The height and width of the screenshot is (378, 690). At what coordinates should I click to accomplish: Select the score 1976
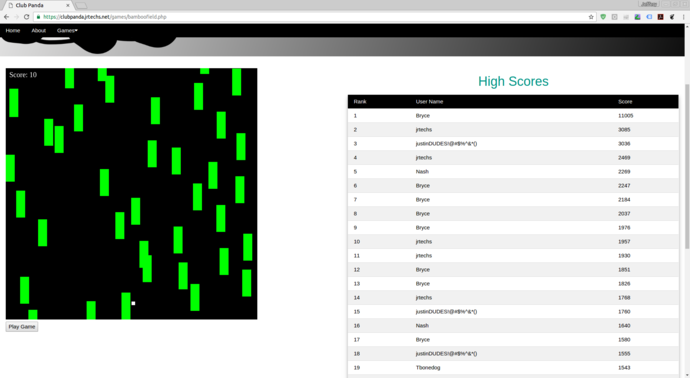(x=624, y=228)
